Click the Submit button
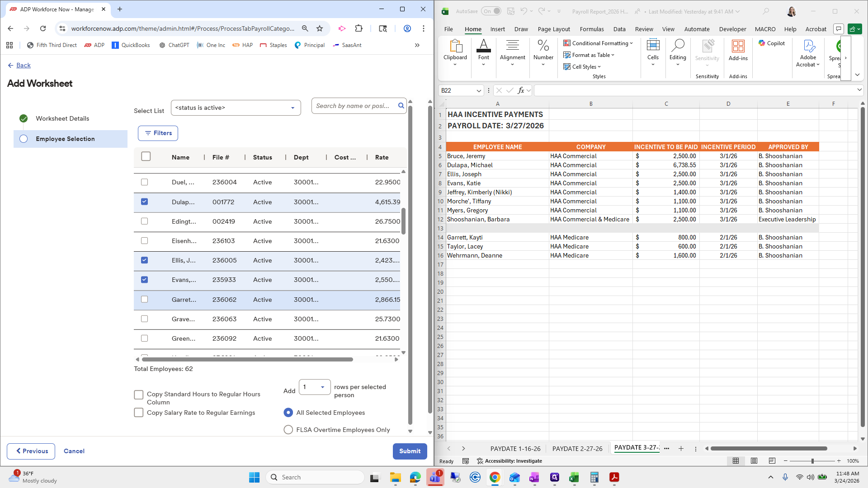Viewport: 868px width, 488px height. (410, 451)
